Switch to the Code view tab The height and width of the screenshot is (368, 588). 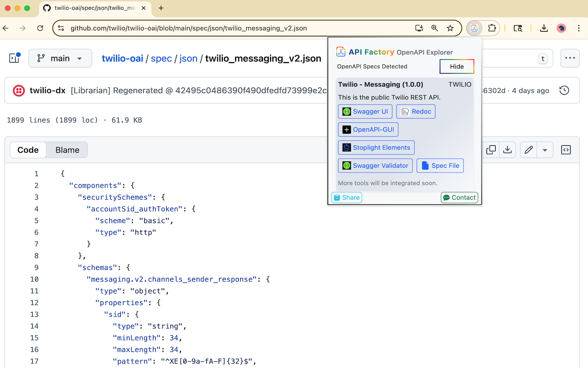pyautogui.click(x=28, y=150)
